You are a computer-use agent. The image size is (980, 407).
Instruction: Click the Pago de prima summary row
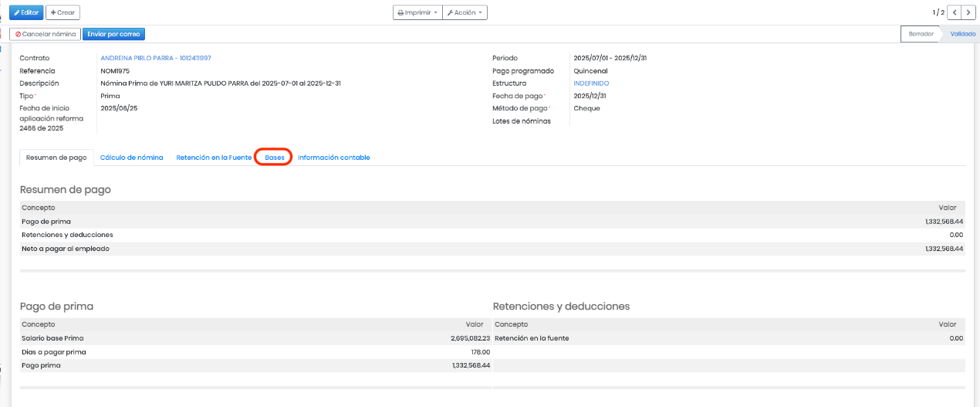pyautogui.click(x=492, y=222)
